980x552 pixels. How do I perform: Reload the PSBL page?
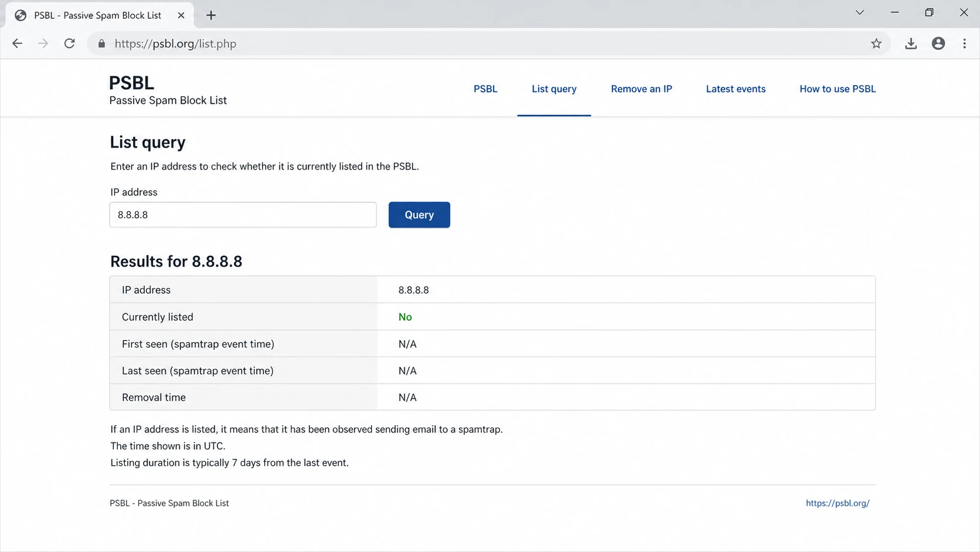[x=69, y=43]
